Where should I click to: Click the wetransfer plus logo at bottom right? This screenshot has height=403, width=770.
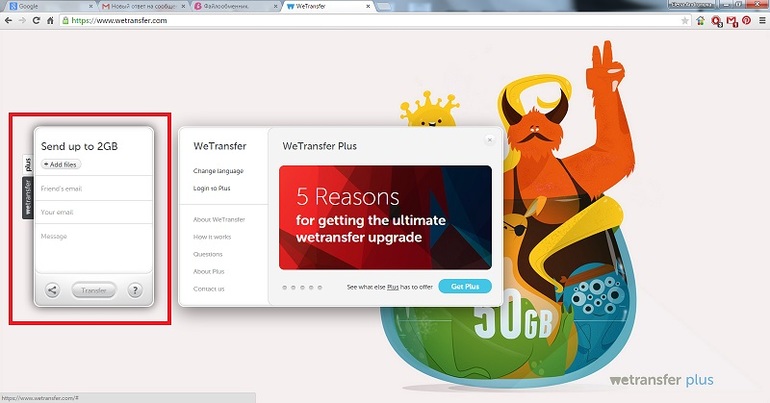click(661, 380)
